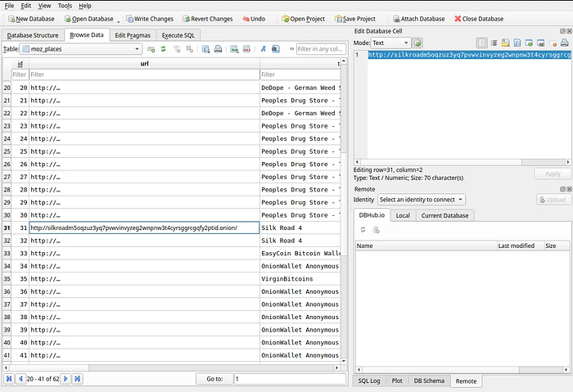The width and height of the screenshot is (573, 392).
Task: Click the print icon in Edit Database Cell
Action: click(564, 43)
